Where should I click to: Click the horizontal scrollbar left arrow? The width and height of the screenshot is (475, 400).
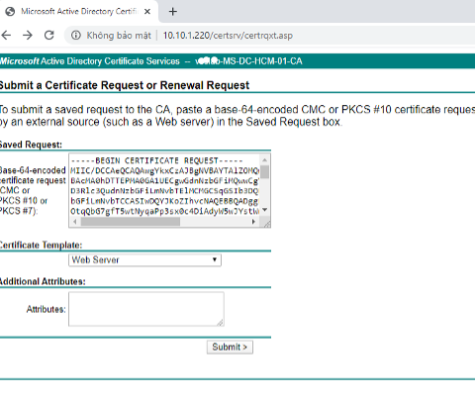75,222
